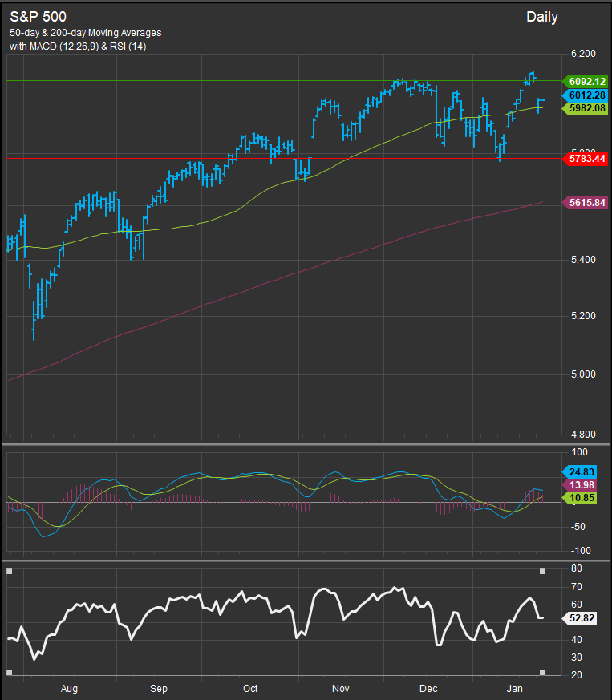Click the 50-day & 200-day Moving Averages subtitle

coord(85,33)
